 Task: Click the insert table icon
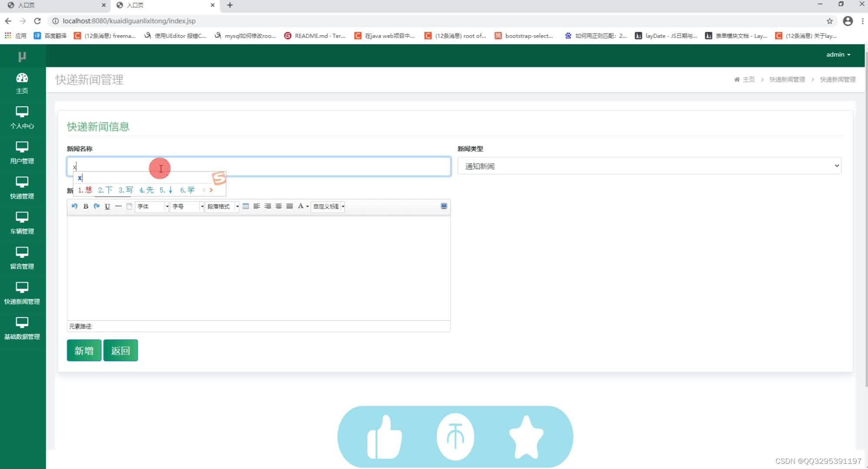(x=246, y=206)
